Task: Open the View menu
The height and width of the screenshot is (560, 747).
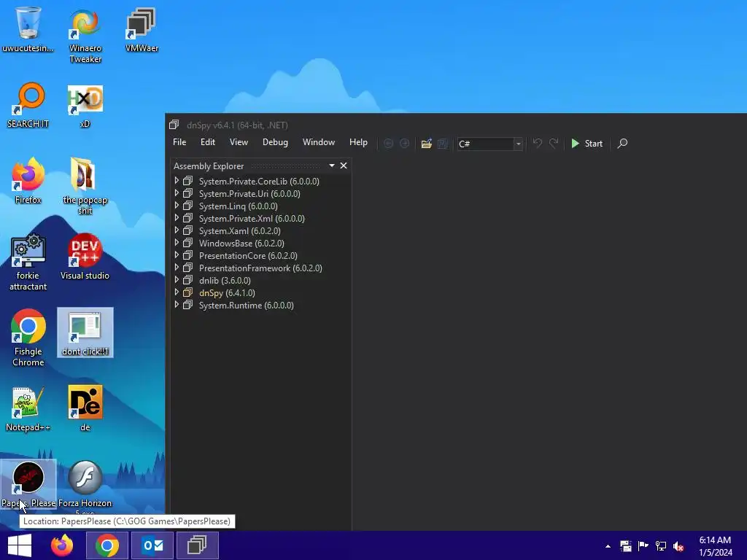Action: pyautogui.click(x=239, y=142)
